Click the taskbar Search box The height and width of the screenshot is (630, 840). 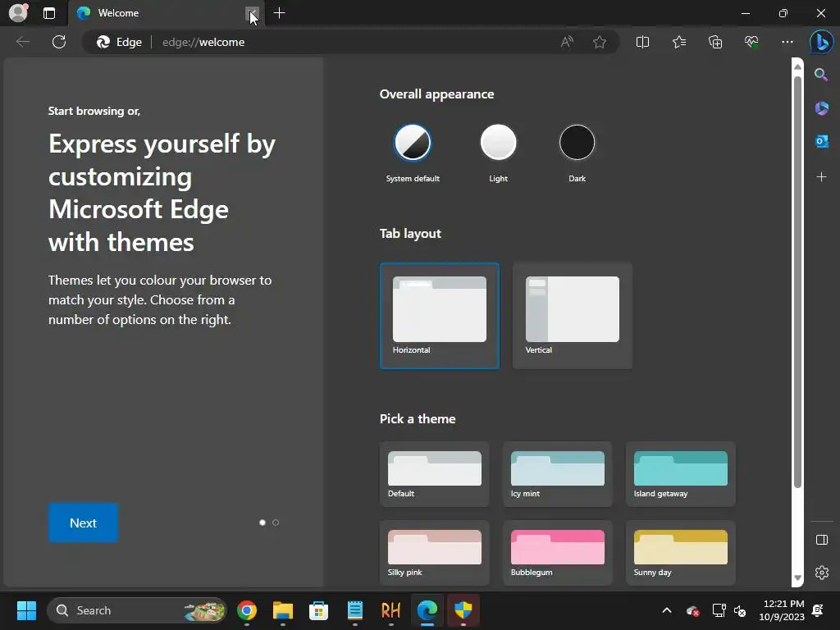tap(137, 610)
